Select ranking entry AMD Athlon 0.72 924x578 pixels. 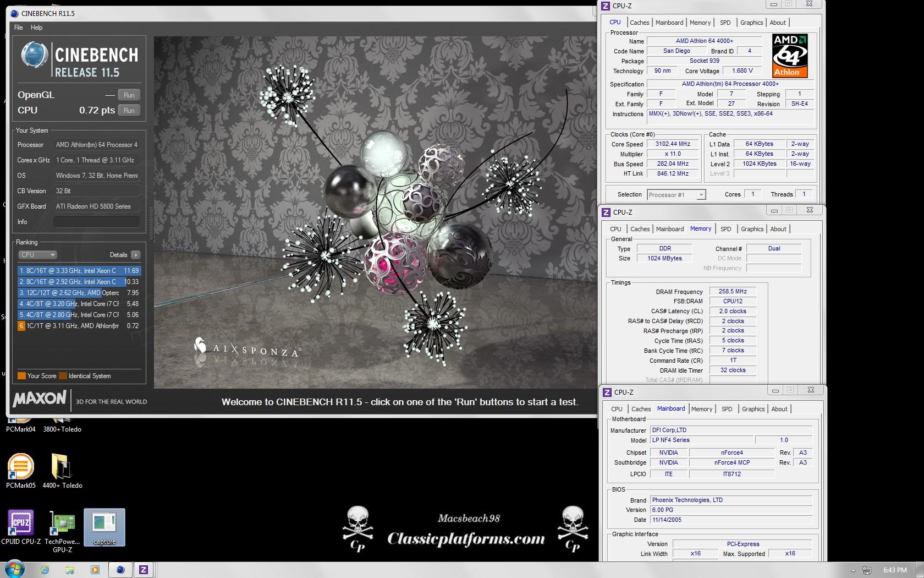tap(79, 326)
